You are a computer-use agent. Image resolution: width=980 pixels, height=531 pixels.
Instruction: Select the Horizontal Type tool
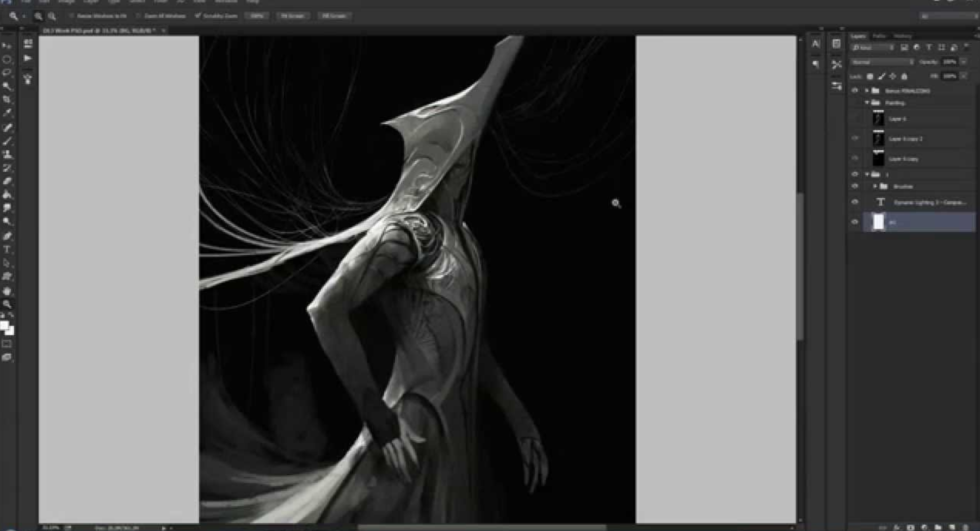coord(7,249)
